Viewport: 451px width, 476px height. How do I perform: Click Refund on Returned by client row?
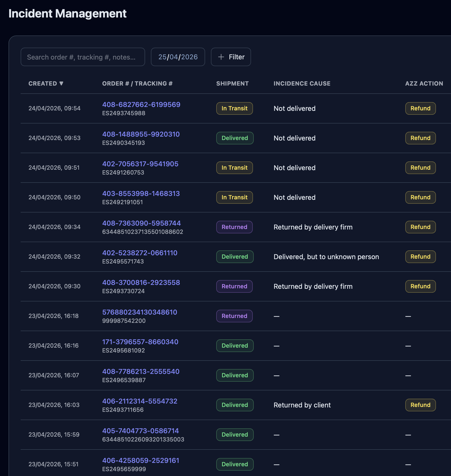(x=420, y=405)
